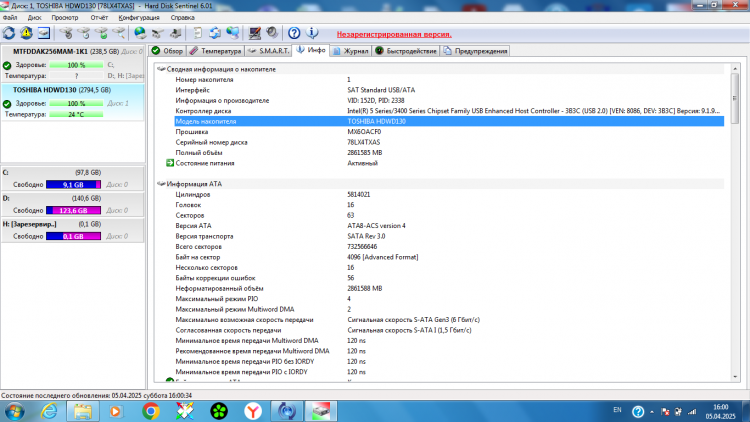750x422 pixels.
Task: Collapse Сводная информация о накопителе section
Action: click(161, 69)
